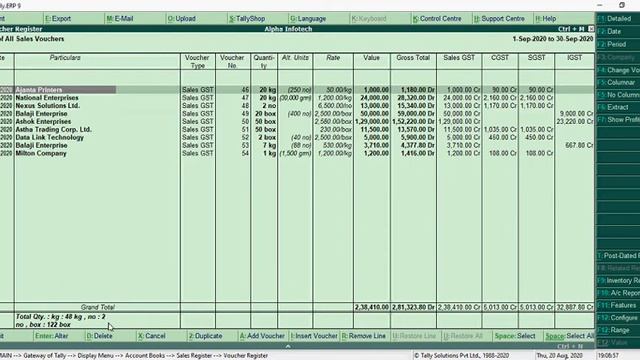Click the Cancel button in bottom bar
The image size is (640, 360).
(151, 336)
